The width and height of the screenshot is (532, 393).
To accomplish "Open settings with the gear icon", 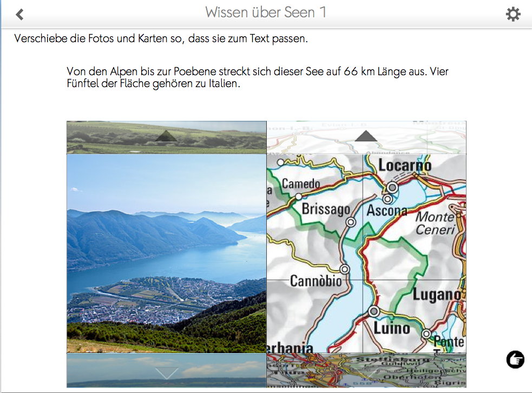I will tap(513, 14).
